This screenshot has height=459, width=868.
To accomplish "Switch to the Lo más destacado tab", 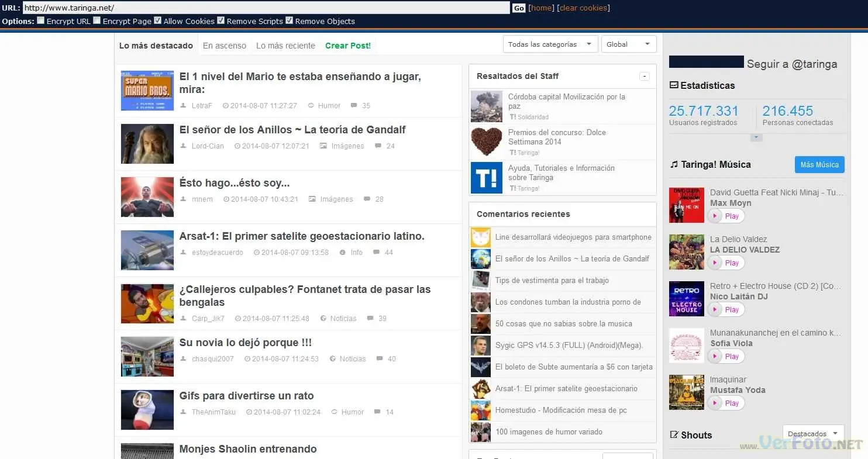I will 156,46.
